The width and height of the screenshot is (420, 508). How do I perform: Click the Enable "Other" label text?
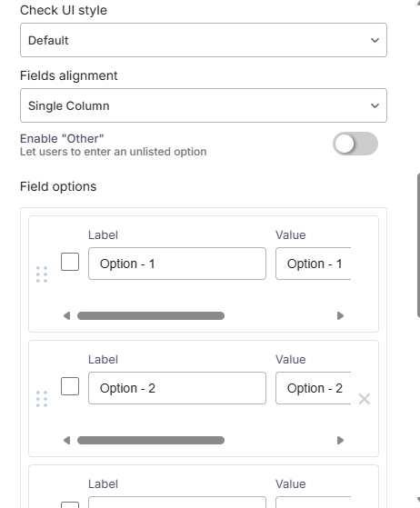click(x=62, y=139)
